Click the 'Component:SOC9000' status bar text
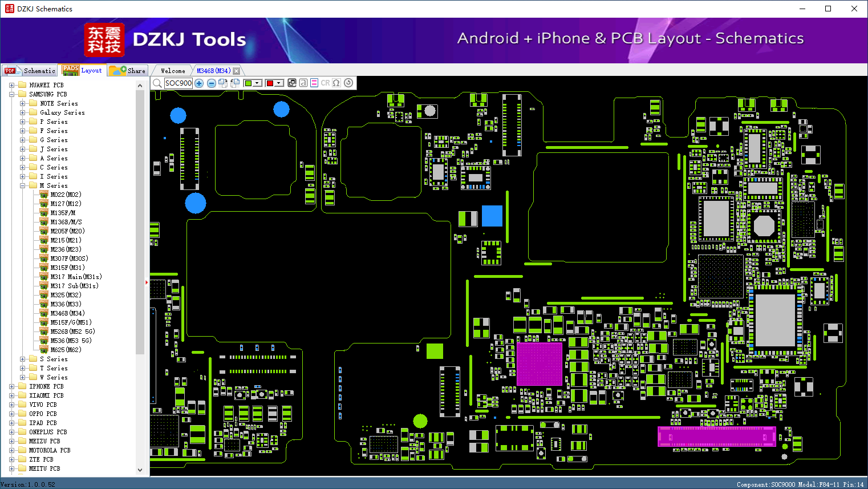The height and width of the screenshot is (489, 868). tap(766, 484)
